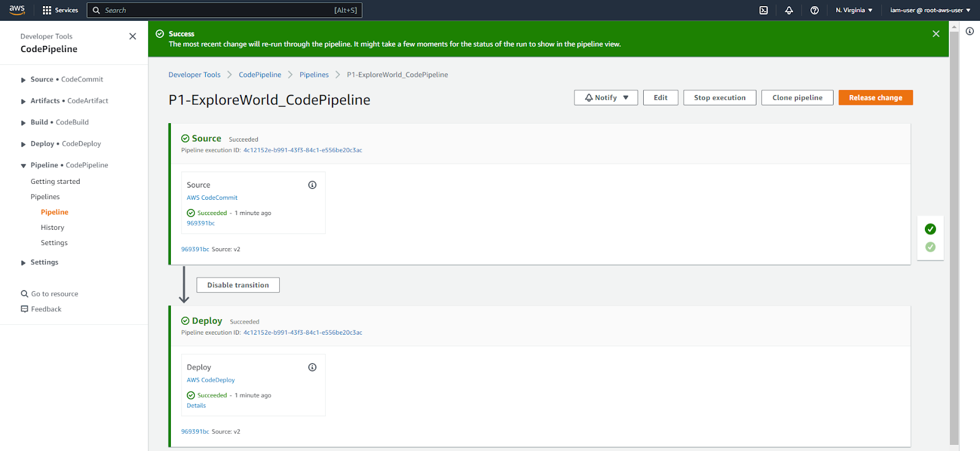Open the Details link in the Deploy action
Viewport: 980px width, 451px height.
tap(196, 406)
